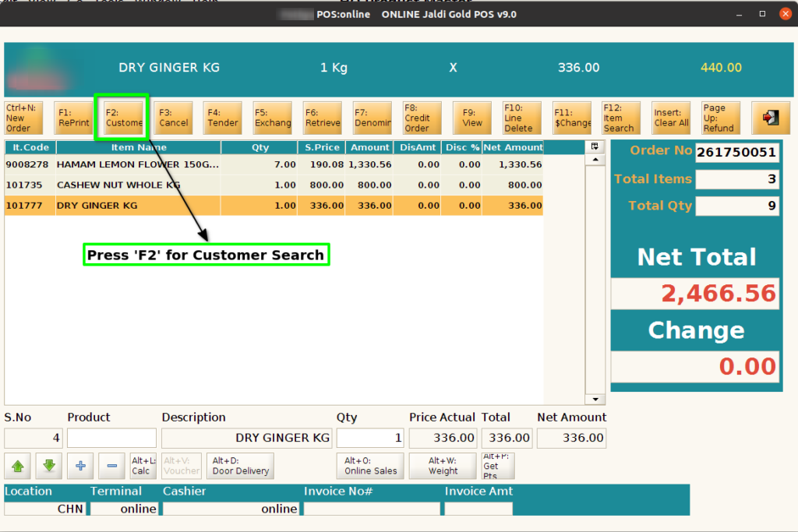Click the F8 Credit Order button
Image resolution: width=798 pixels, height=532 pixels.
(422, 118)
